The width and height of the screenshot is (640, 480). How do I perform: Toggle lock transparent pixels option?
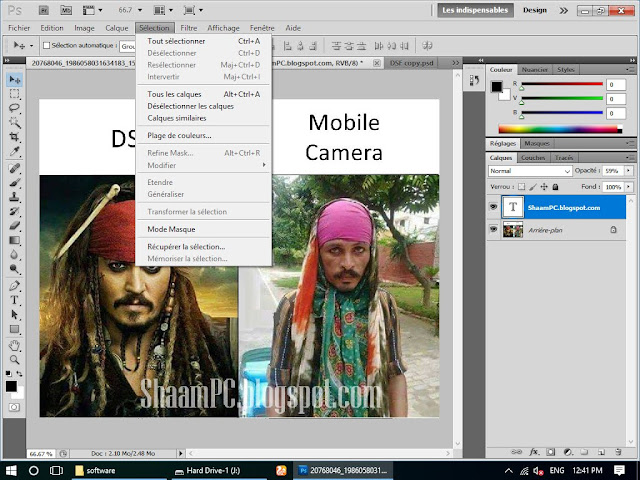522,187
